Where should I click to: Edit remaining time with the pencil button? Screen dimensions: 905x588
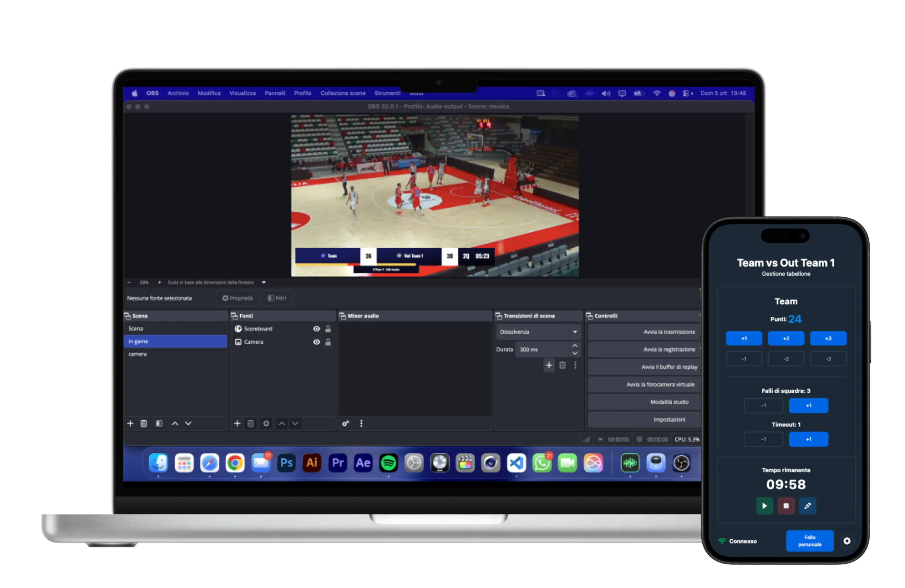pyautogui.click(x=807, y=505)
